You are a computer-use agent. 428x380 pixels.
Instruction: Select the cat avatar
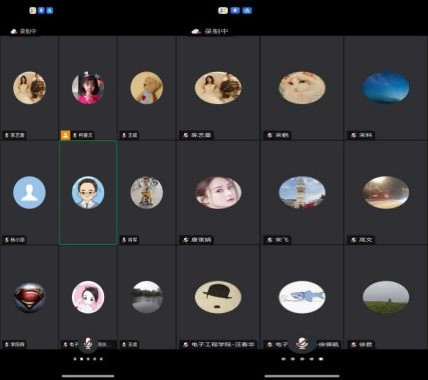[x=302, y=87]
